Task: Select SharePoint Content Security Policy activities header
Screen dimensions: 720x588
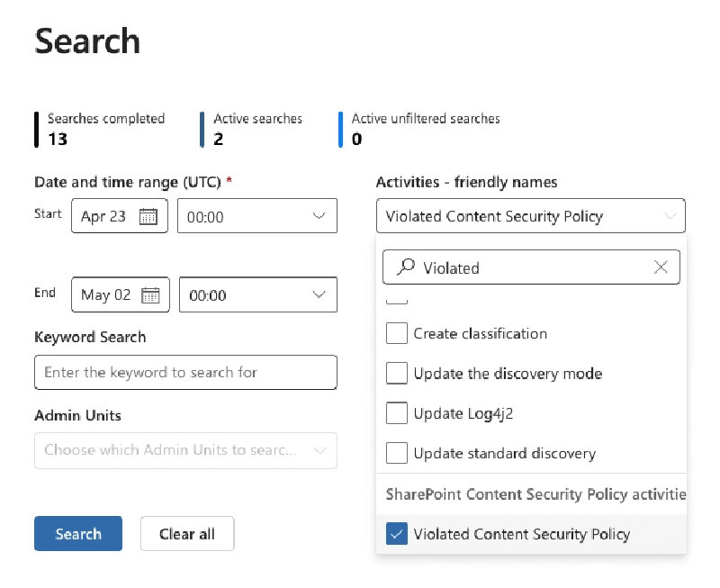Action: [x=531, y=494]
